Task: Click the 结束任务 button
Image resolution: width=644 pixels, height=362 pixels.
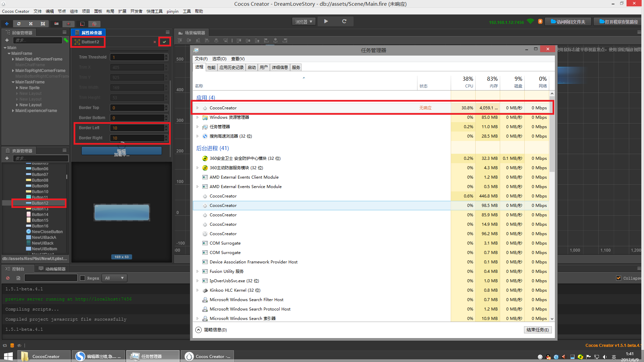Action: pos(538,330)
